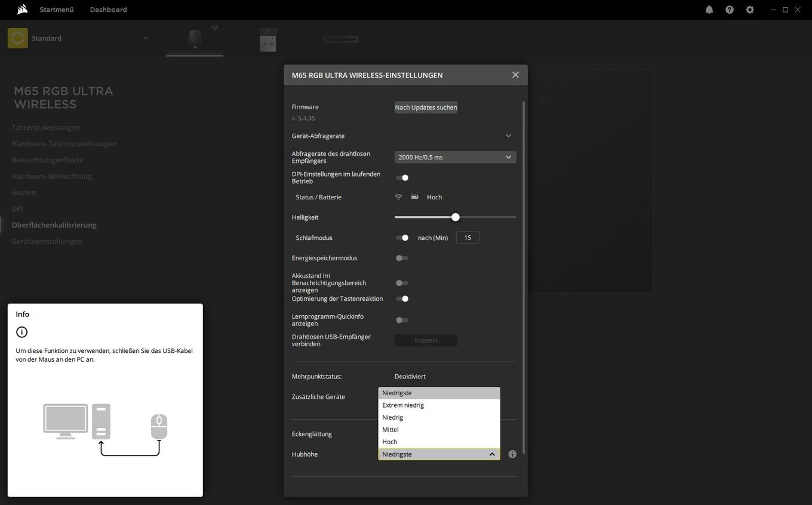Minimize the iCUE window
Viewport: 812px width, 505px height.
(773, 10)
